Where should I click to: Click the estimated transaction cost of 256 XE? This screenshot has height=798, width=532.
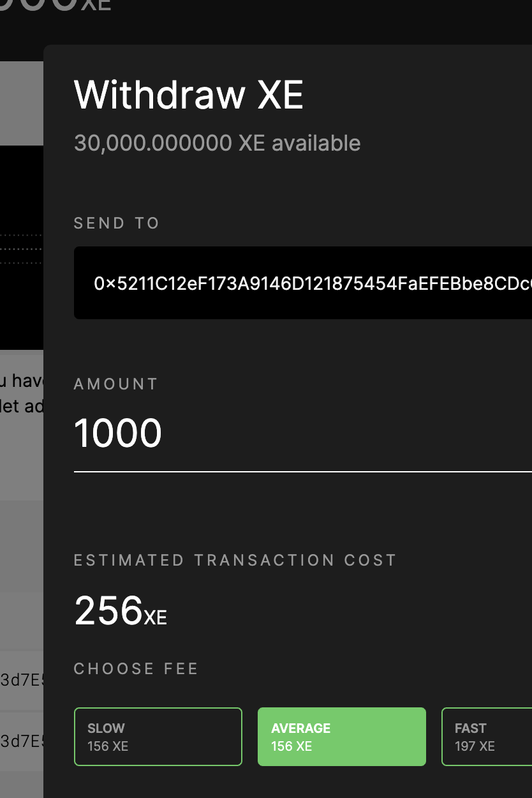coord(119,611)
